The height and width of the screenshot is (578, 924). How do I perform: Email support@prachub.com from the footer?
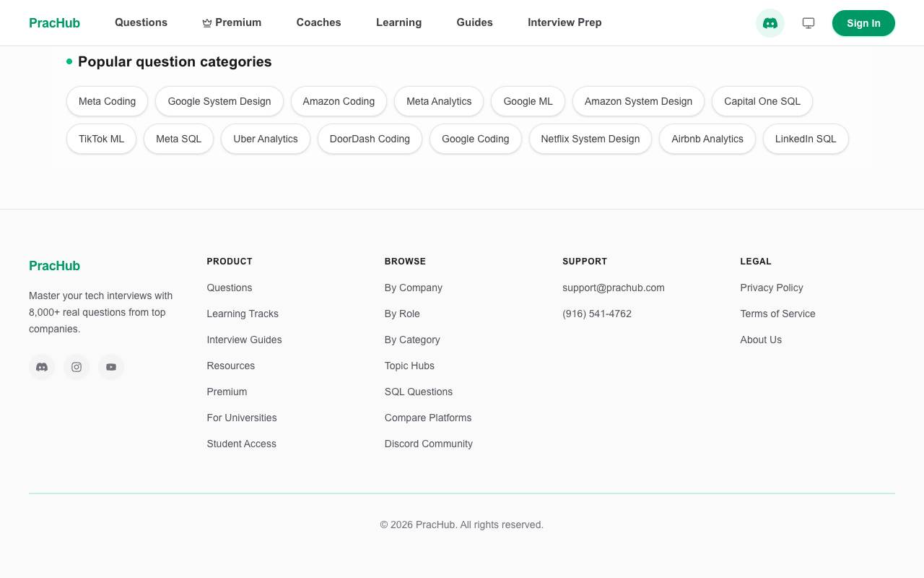[614, 288]
